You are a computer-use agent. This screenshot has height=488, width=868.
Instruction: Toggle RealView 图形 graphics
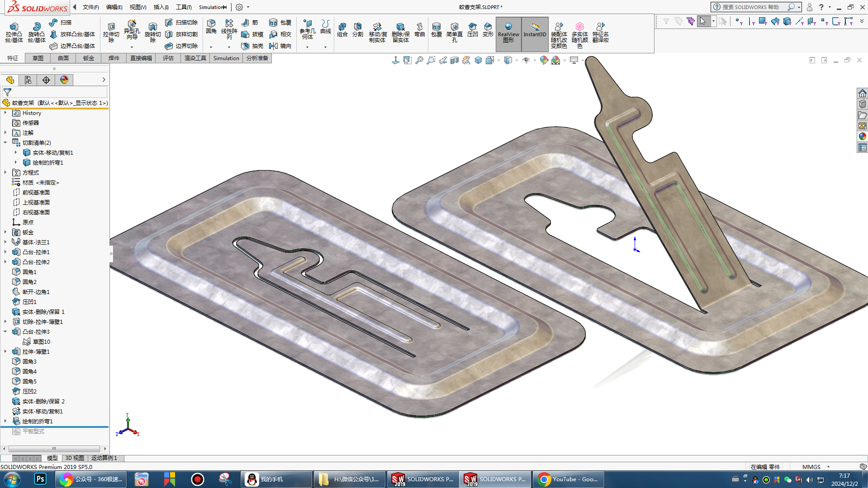click(508, 34)
